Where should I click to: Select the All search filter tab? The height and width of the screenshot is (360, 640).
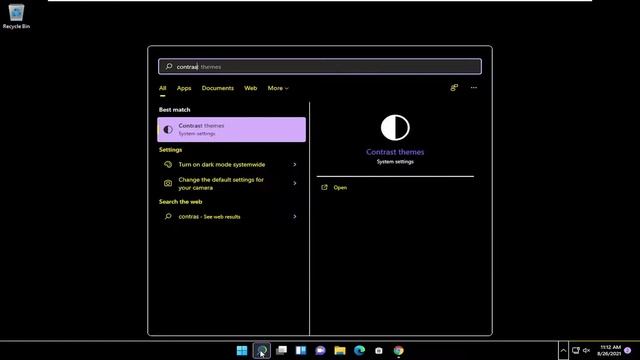click(162, 88)
